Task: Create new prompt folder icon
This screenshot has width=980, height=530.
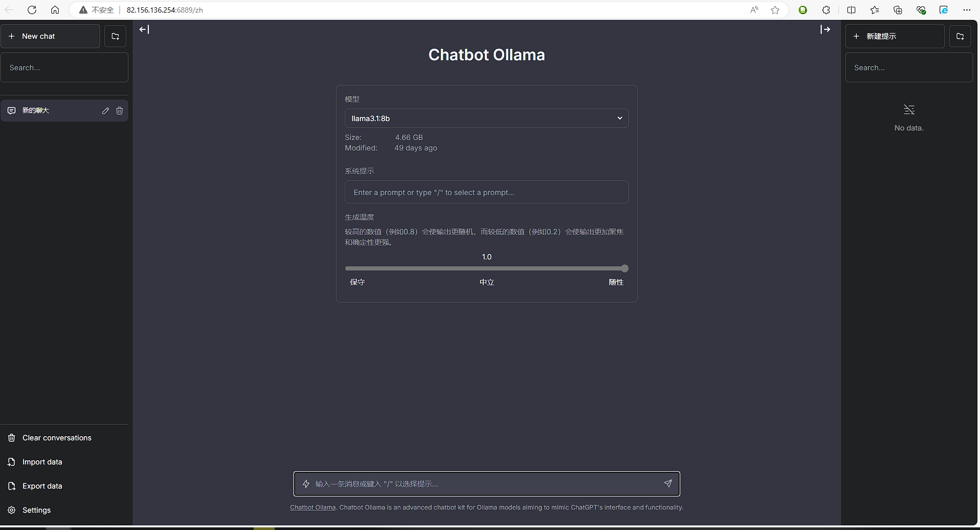Action: pos(960,36)
